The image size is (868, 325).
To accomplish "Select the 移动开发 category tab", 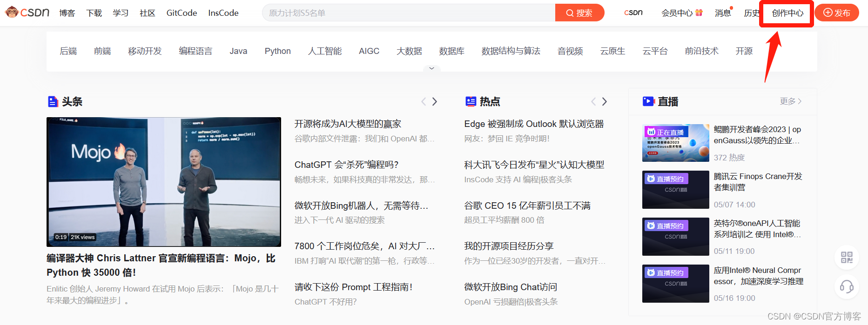I will [x=145, y=51].
